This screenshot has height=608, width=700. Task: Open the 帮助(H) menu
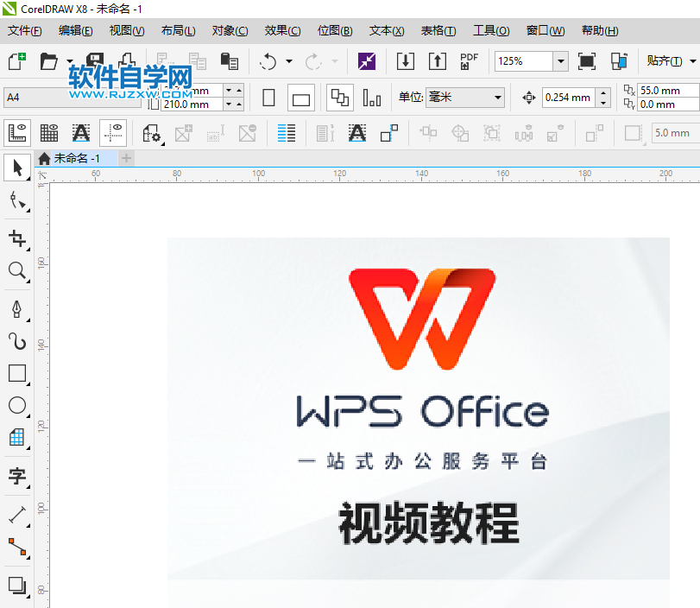tap(600, 31)
